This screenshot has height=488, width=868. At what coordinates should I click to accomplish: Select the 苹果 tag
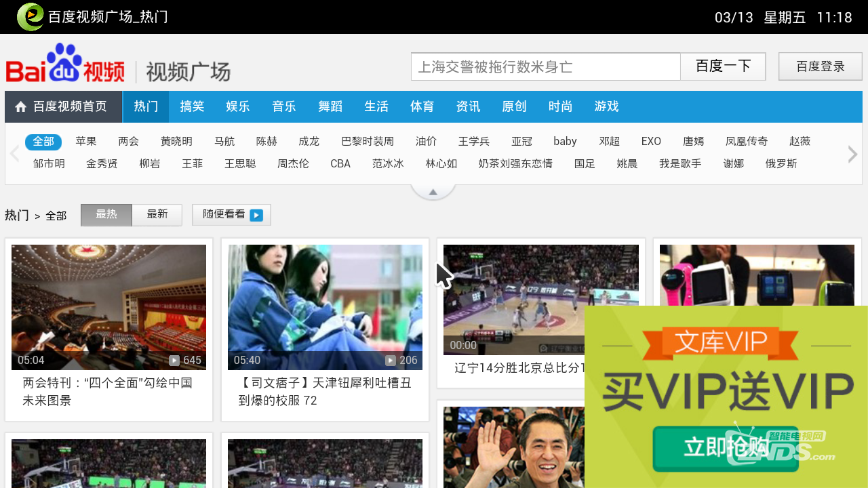click(86, 142)
